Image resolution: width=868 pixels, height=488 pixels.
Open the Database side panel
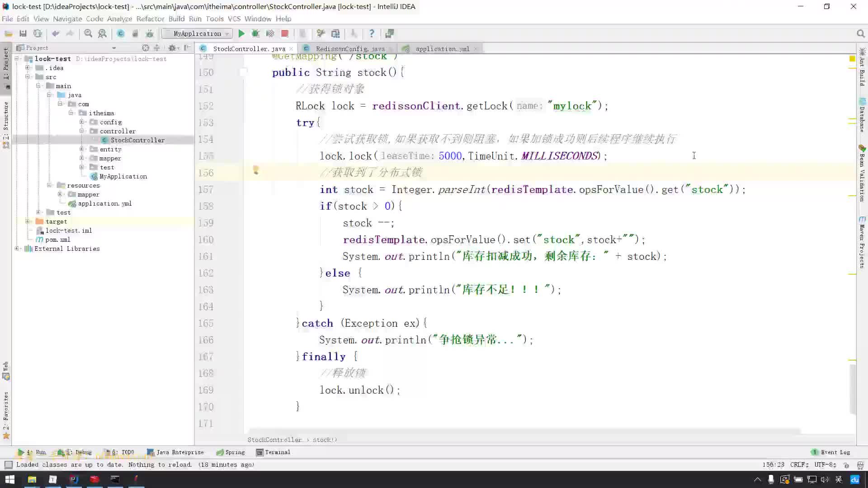(862, 115)
